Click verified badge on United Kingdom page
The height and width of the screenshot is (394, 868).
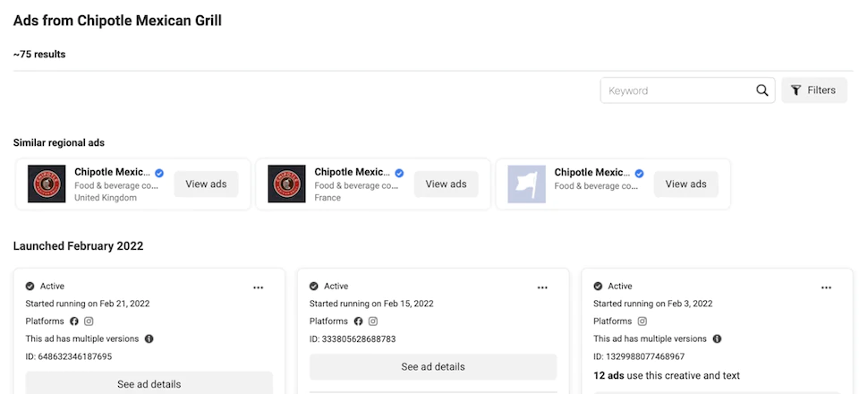click(158, 173)
